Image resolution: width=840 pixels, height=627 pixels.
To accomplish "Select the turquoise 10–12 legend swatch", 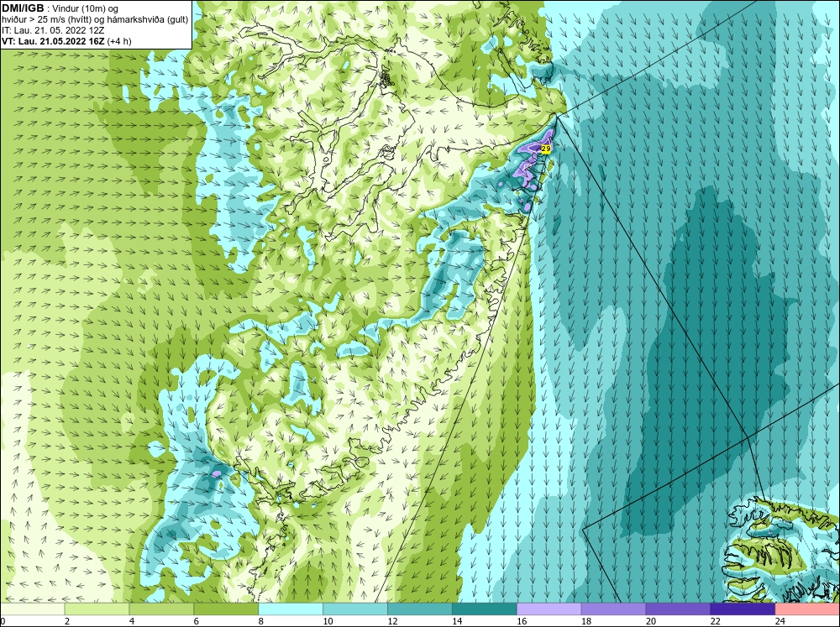I will [x=355, y=609].
